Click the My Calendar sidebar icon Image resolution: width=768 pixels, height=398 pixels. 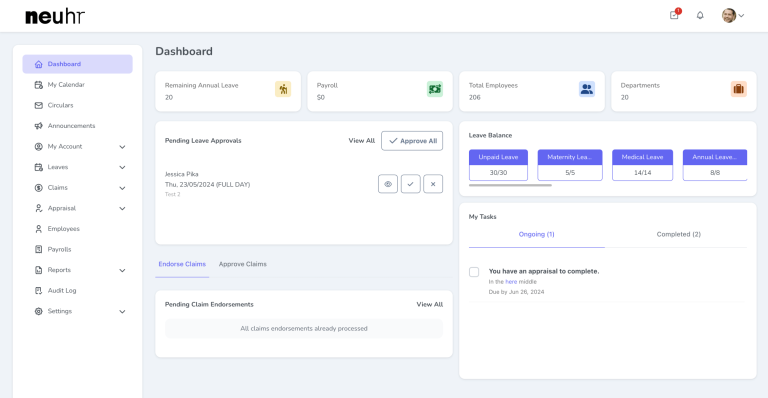39,85
